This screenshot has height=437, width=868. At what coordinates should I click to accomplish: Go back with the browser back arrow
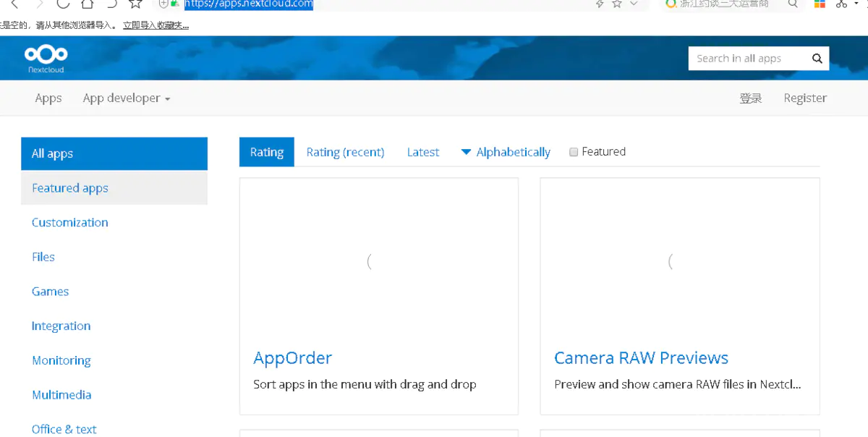pos(14,4)
